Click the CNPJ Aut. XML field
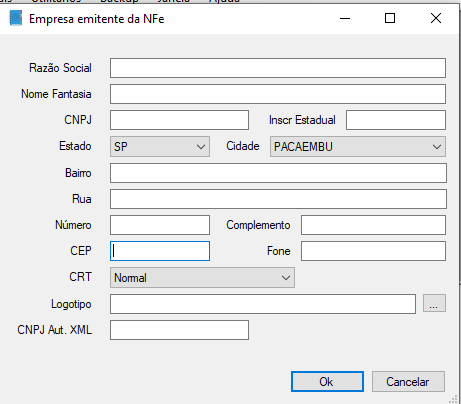 [x=179, y=330]
